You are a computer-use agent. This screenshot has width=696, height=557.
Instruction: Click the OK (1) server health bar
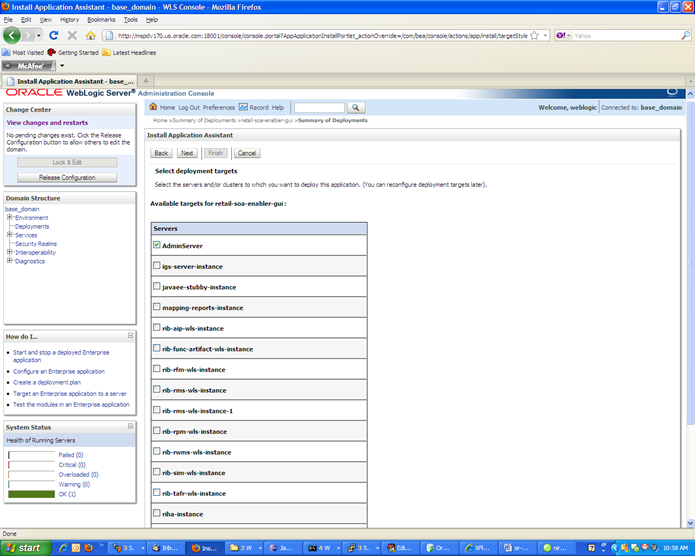tap(32, 494)
